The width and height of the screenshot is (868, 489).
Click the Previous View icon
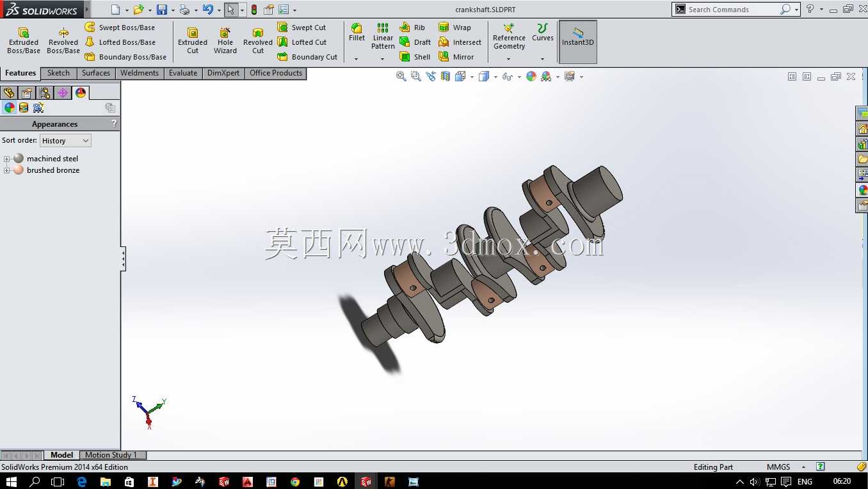431,76
